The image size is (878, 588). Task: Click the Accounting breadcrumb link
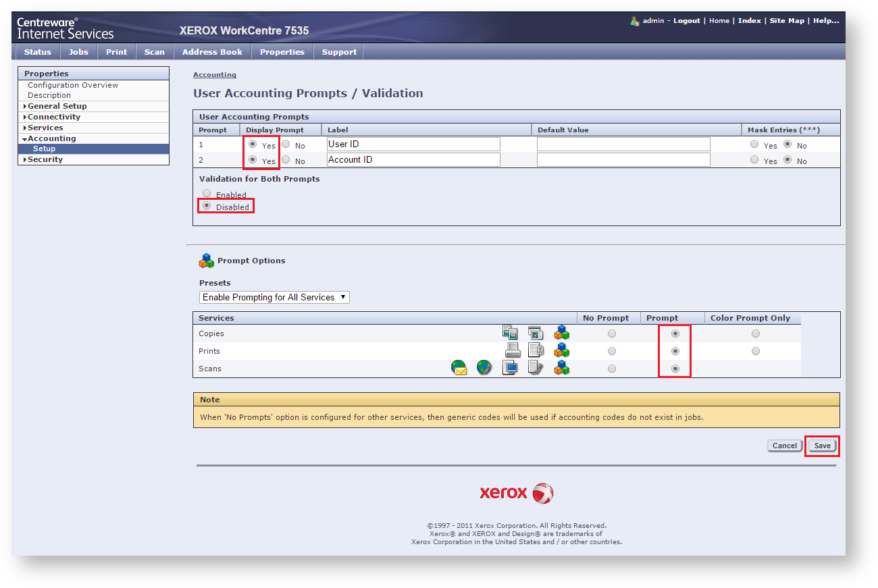215,75
